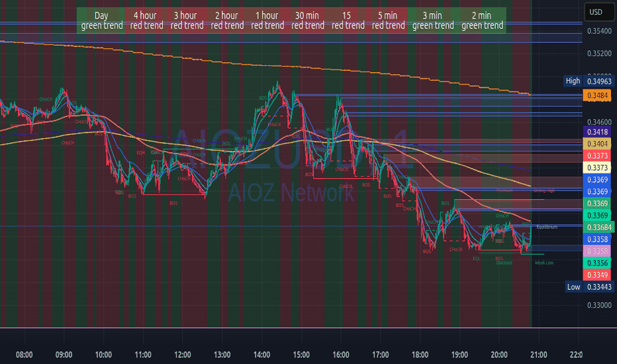The image size is (617, 364).
Task: Select the blue 0.3358 price label
Action: pyautogui.click(x=597, y=240)
